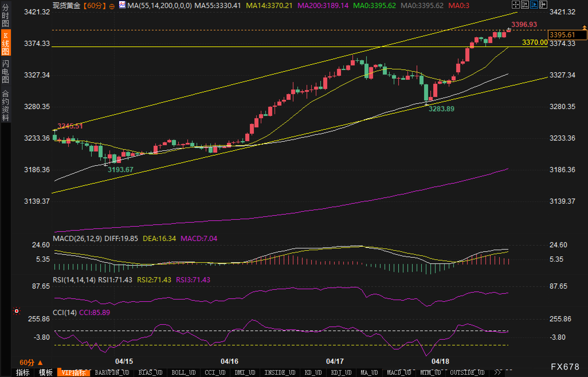The height and width of the screenshot is (377, 588).
Task: Toggle the blue highlighted chart axis icon
Action: [534, 5]
